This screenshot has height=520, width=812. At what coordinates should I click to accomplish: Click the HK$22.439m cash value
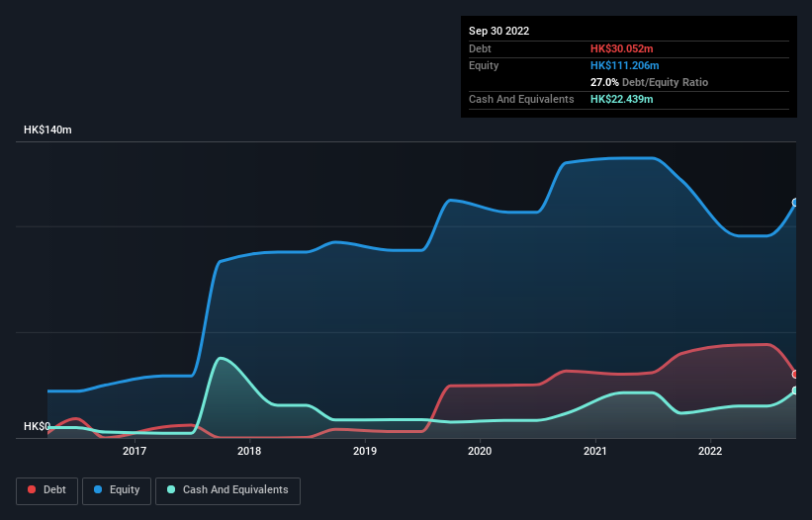pos(621,99)
